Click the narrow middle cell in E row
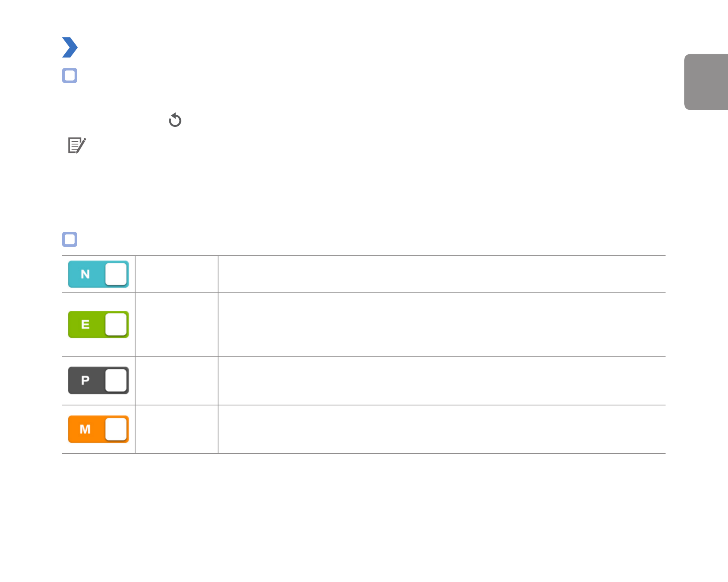The width and height of the screenshot is (728, 582). coord(177,324)
